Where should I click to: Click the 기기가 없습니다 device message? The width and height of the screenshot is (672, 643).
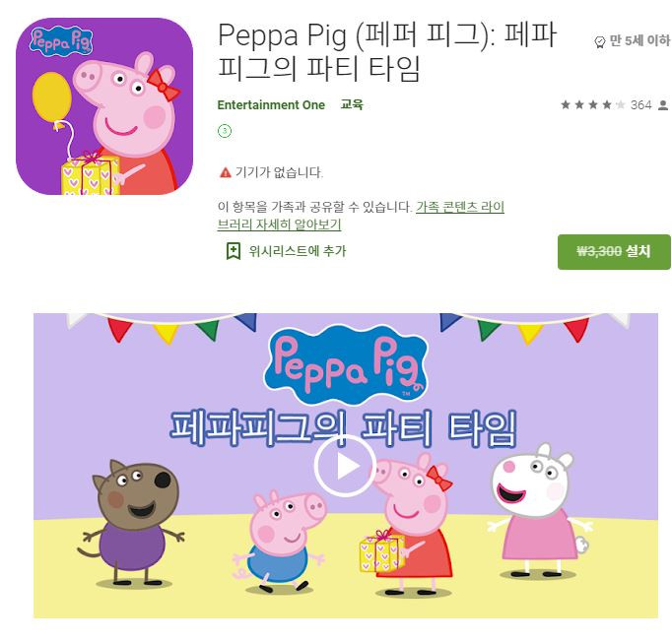coord(279,172)
